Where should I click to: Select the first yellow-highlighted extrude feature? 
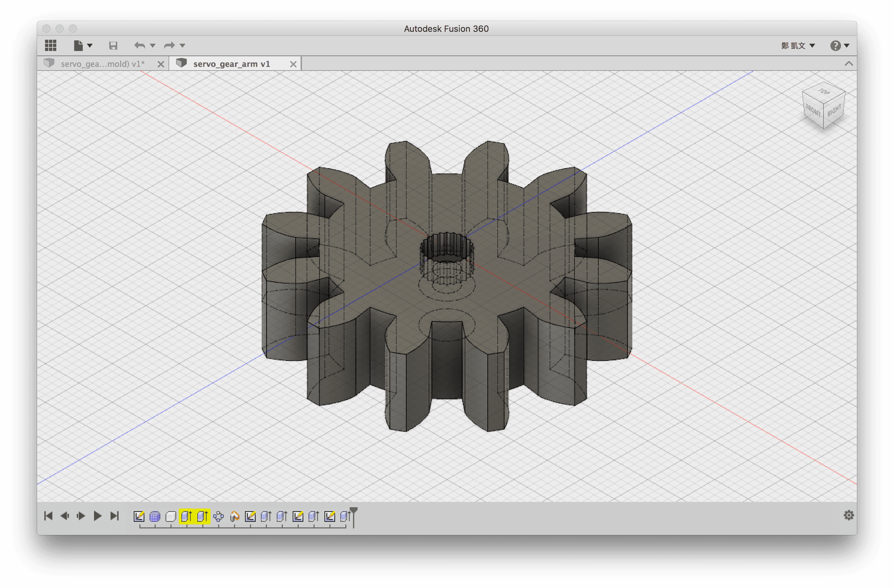186,517
